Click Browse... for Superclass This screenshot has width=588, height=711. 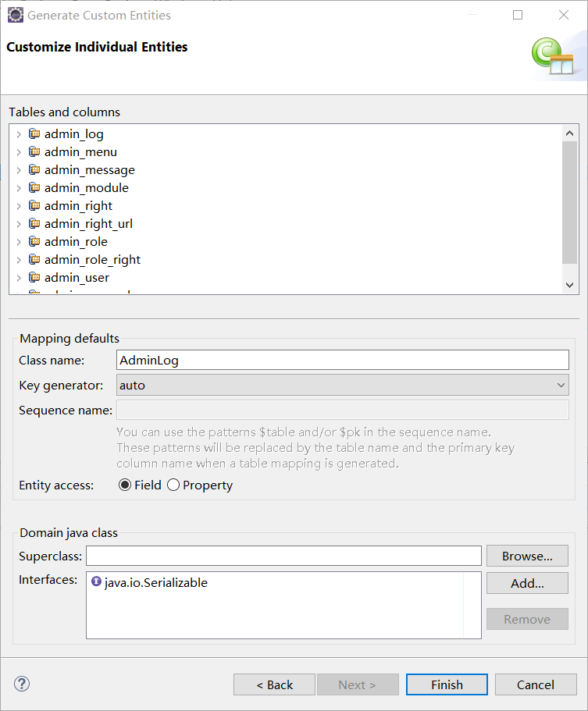click(x=526, y=556)
